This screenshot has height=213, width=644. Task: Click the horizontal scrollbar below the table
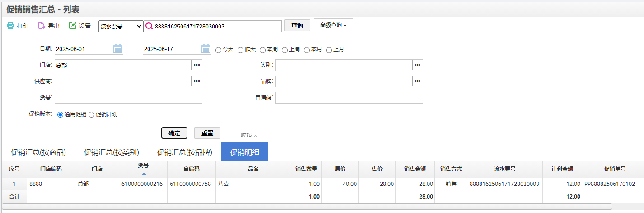[307, 206]
